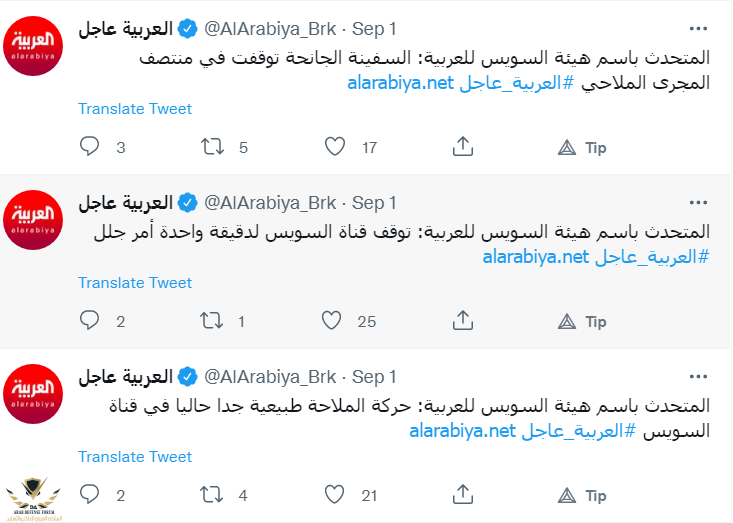Image resolution: width=733 pixels, height=523 pixels.
Task: Retweet the second tweet with 1 retweet
Action: (x=211, y=321)
